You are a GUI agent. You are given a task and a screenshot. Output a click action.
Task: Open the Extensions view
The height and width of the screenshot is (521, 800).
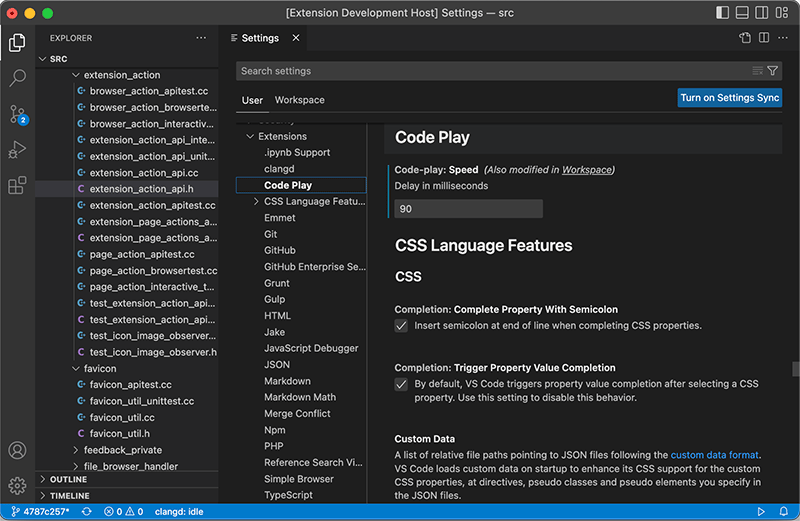pyautogui.click(x=17, y=185)
